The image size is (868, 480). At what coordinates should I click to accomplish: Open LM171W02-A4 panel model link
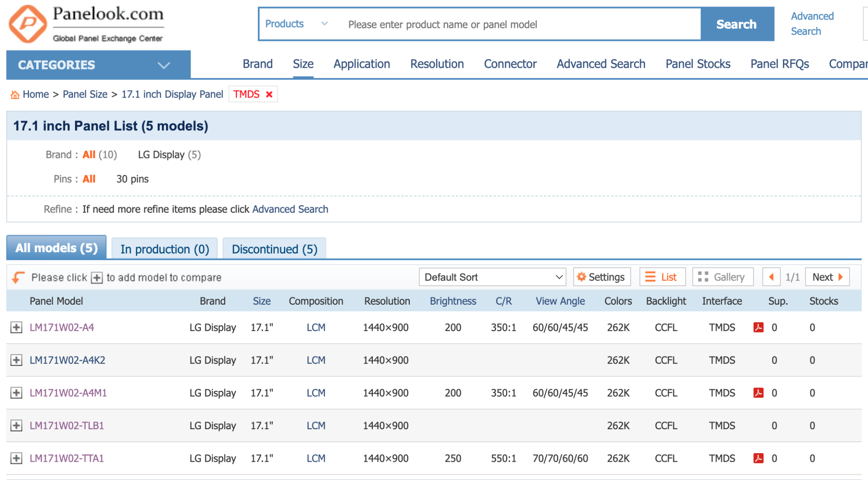pyautogui.click(x=62, y=328)
